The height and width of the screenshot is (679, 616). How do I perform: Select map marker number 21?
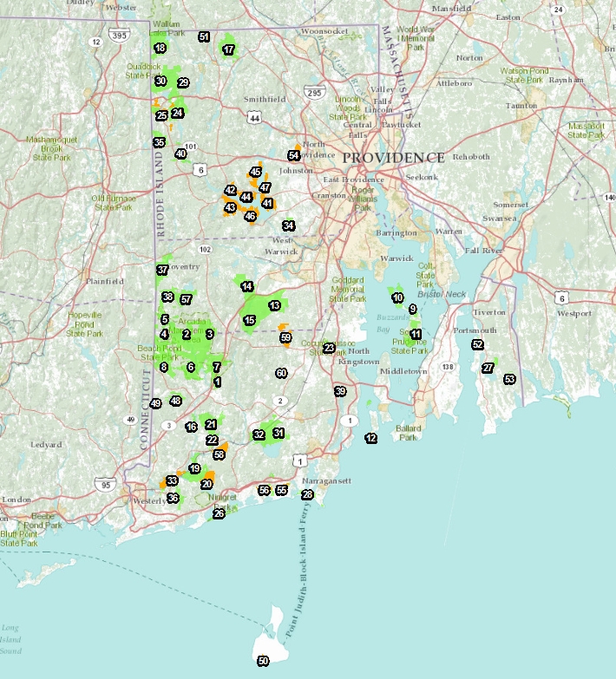click(211, 424)
